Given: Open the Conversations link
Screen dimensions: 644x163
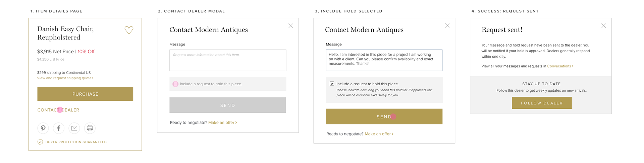Looking at the screenshot, I should [560, 66].
